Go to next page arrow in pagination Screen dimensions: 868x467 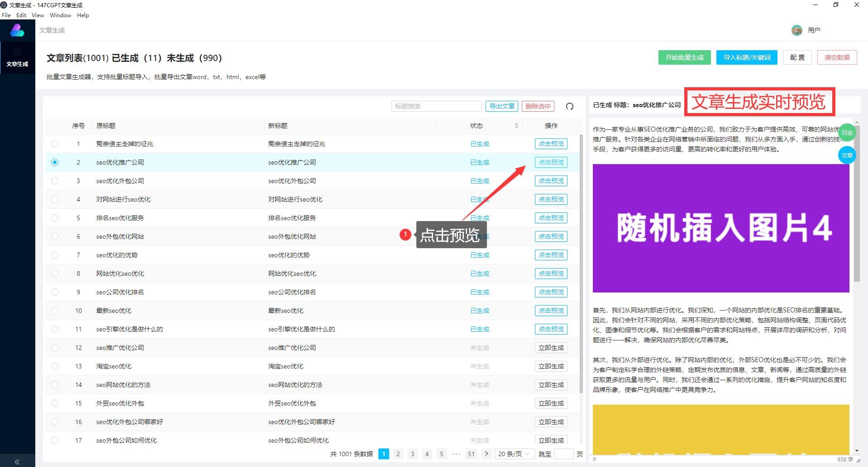(486, 454)
